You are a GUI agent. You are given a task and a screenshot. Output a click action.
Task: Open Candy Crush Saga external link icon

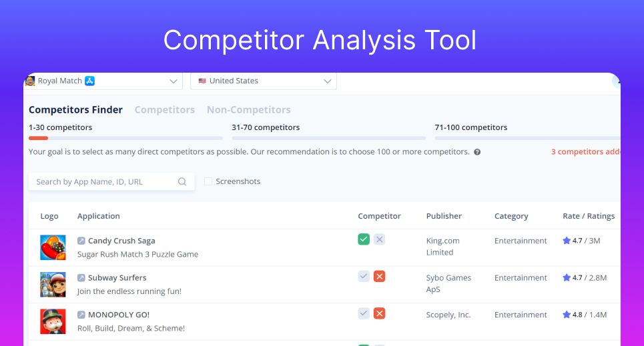click(81, 241)
